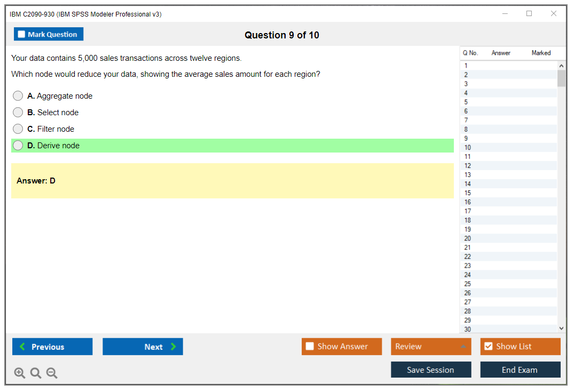Enable the Show Answer checkbox
The width and height of the screenshot is (574, 392).
(x=310, y=346)
